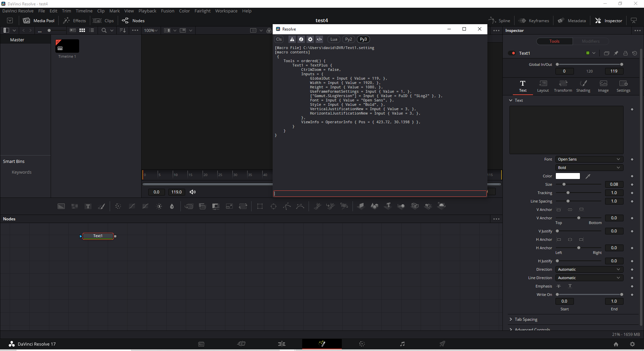Add a pRender particle node
644x351 pixels.
344,206
